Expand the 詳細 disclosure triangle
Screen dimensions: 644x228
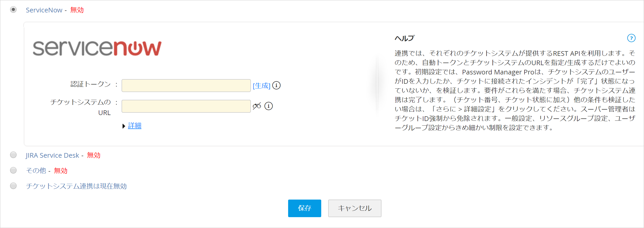tap(124, 126)
